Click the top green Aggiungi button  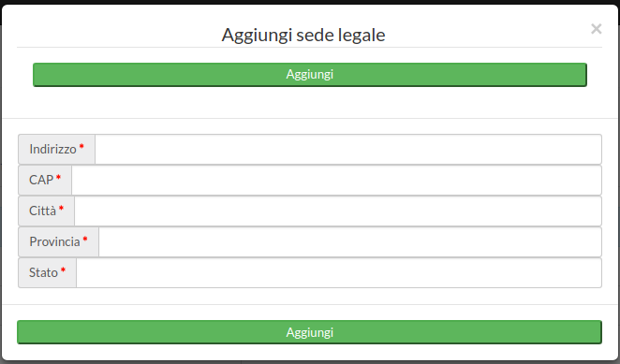click(x=310, y=74)
